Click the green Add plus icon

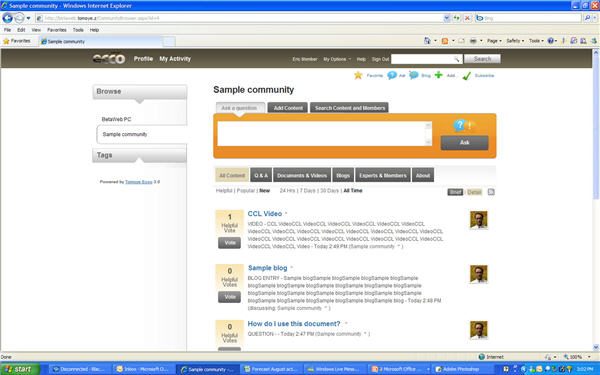[439, 75]
